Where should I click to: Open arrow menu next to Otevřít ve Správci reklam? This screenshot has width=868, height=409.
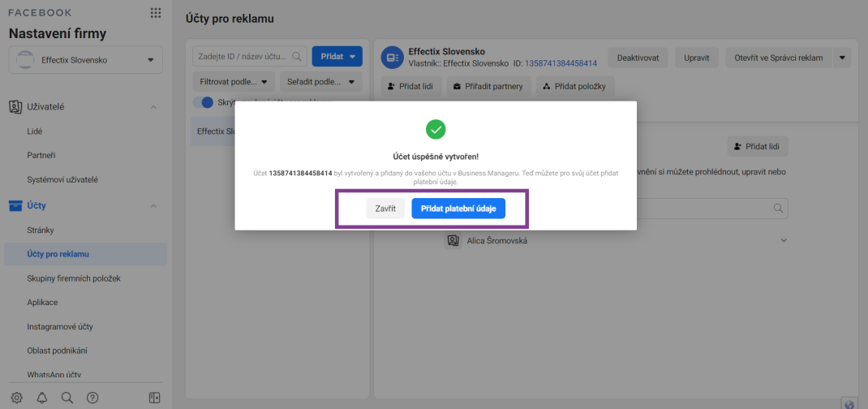(842, 58)
